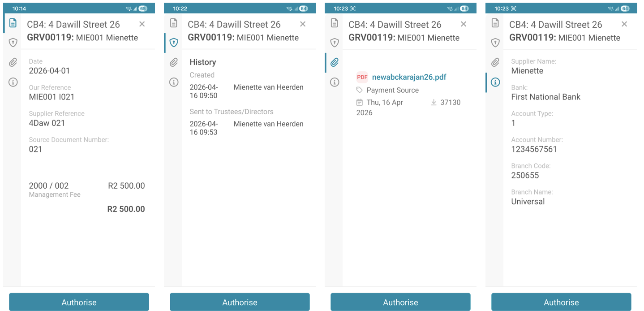The width and height of the screenshot is (644, 311).
Task: Open newabckarajan26.pdf attachment link
Action: click(x=409, y=77)
